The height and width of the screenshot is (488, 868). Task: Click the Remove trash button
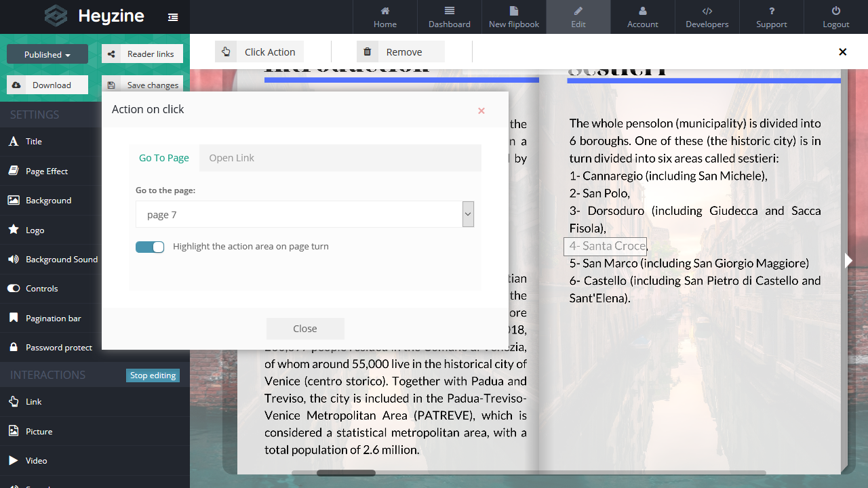pyautogui.click(x=400, y=52)
